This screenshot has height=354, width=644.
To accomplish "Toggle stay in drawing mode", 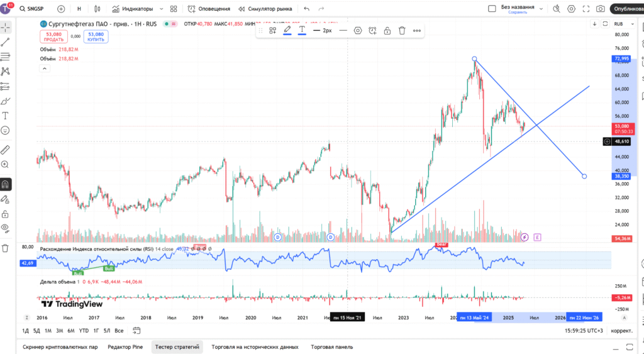I will [x=5, y=199].
